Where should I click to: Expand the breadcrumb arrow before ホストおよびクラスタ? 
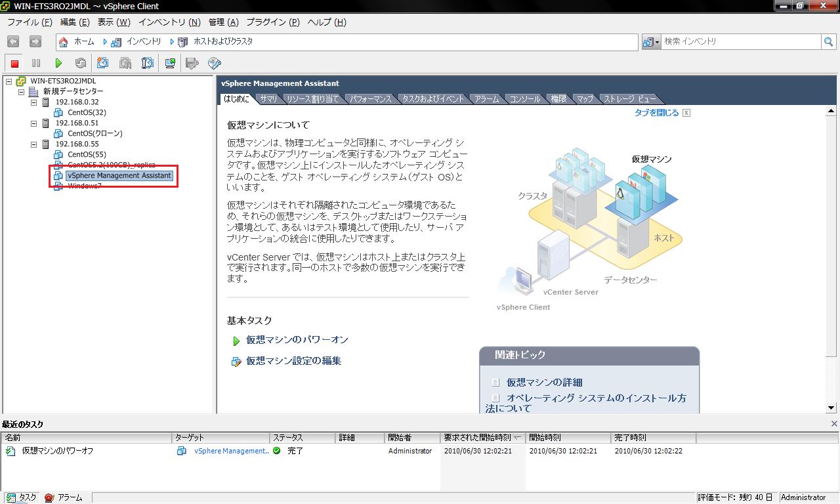click(x=172, y=41)
